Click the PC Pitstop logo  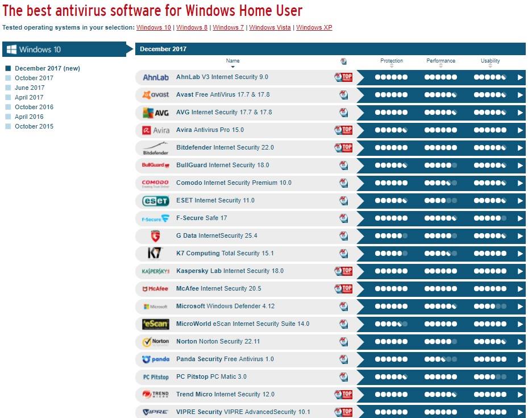coord(155,377)
